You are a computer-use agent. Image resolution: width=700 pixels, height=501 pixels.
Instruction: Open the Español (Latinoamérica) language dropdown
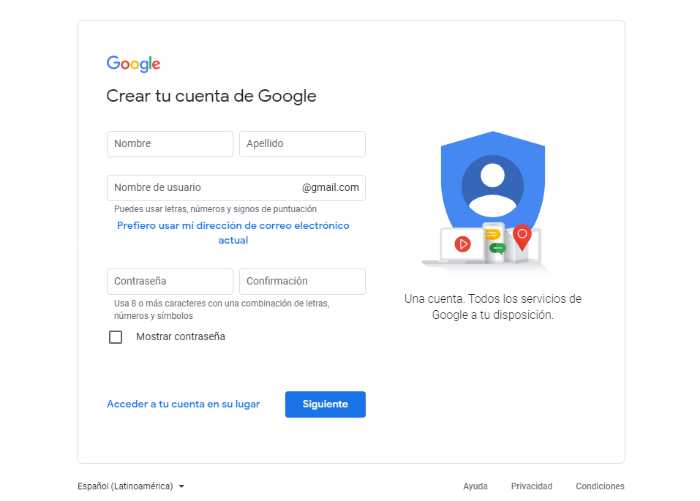(131, 486)
